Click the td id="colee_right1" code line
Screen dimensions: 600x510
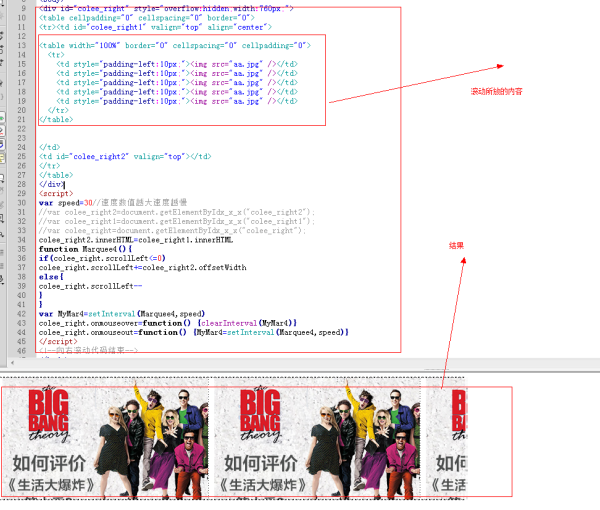(x=155, y=27)
